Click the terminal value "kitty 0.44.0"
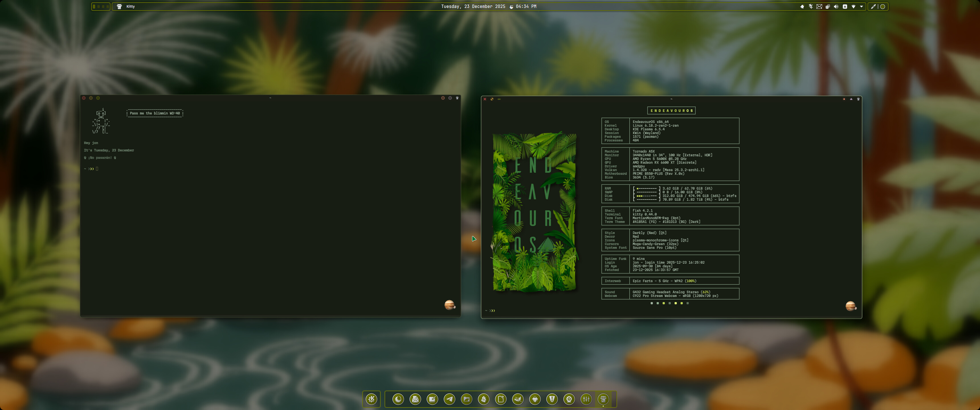The width and height of the screenshot is (980, 410). click(644, 214)
